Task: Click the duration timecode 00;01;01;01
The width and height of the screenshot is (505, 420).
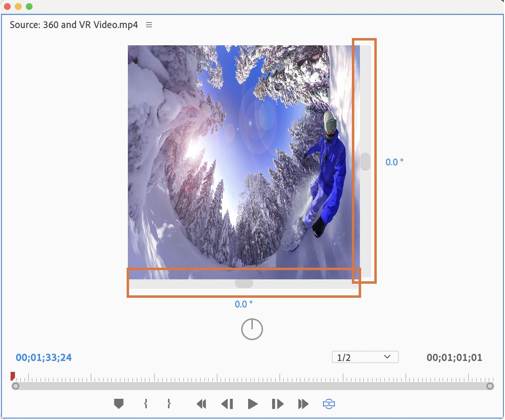Action: coord(454,357)
